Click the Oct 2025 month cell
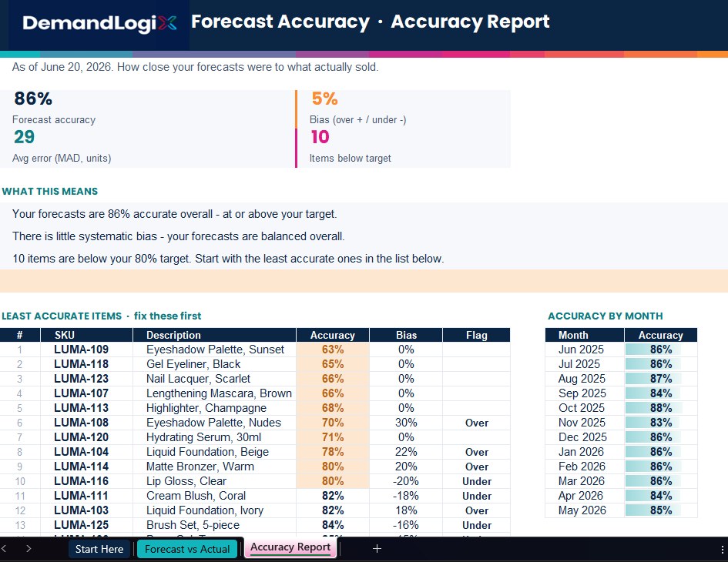This screenshot has height=562, width=728. click(585, 408)
